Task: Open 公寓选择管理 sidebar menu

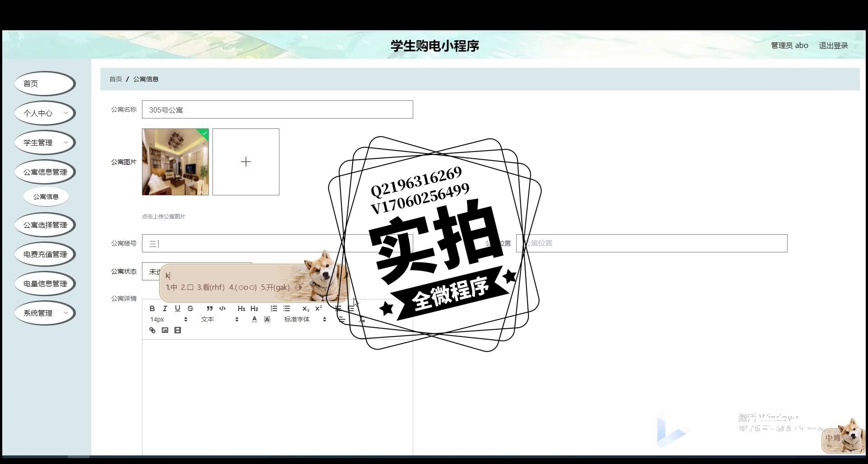Action: [x=45, y=225]
